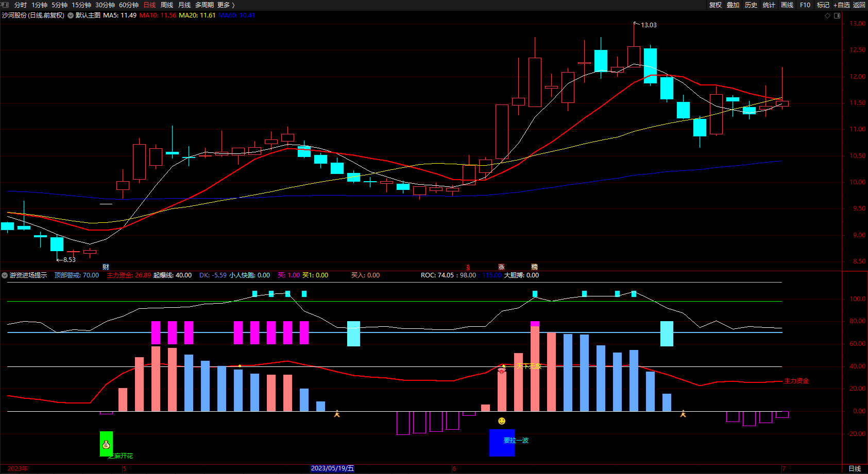Open the 多周期 multi-period view
Screen dimensions: 868x474
205,5
